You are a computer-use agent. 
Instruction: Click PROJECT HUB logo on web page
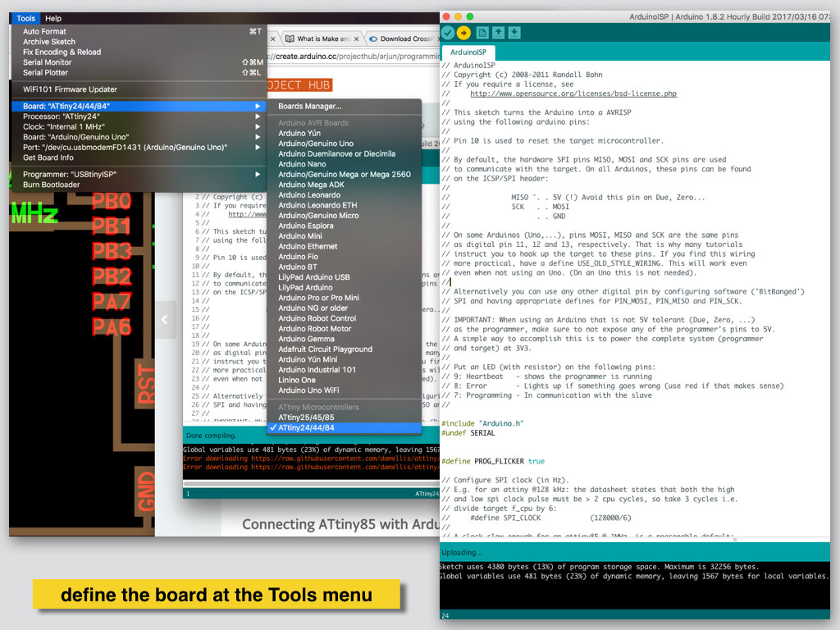299,85
